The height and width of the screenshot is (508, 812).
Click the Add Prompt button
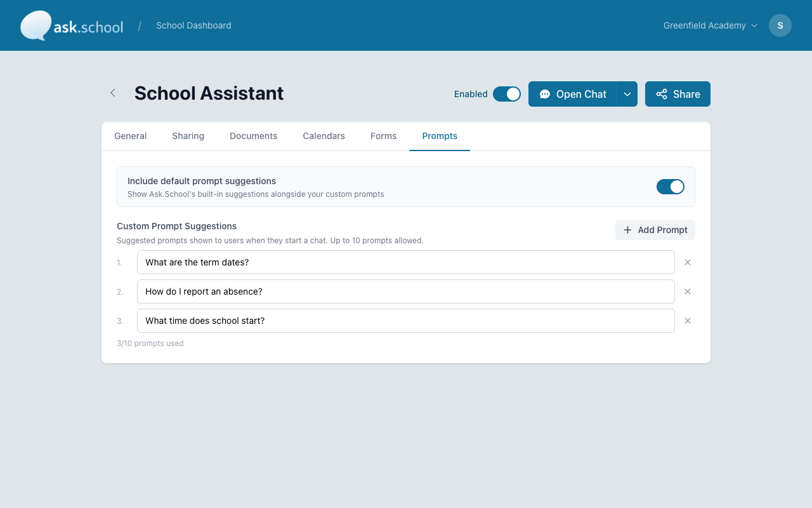(x=655, y=230)
